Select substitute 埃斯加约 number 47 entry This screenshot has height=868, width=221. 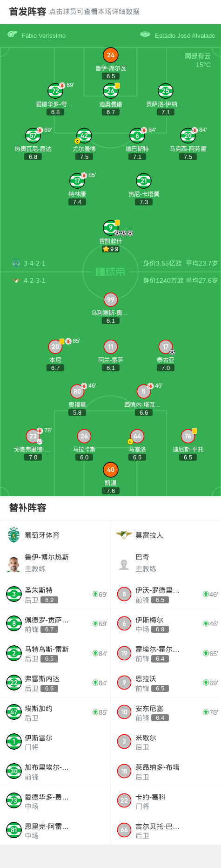(55, 712)
